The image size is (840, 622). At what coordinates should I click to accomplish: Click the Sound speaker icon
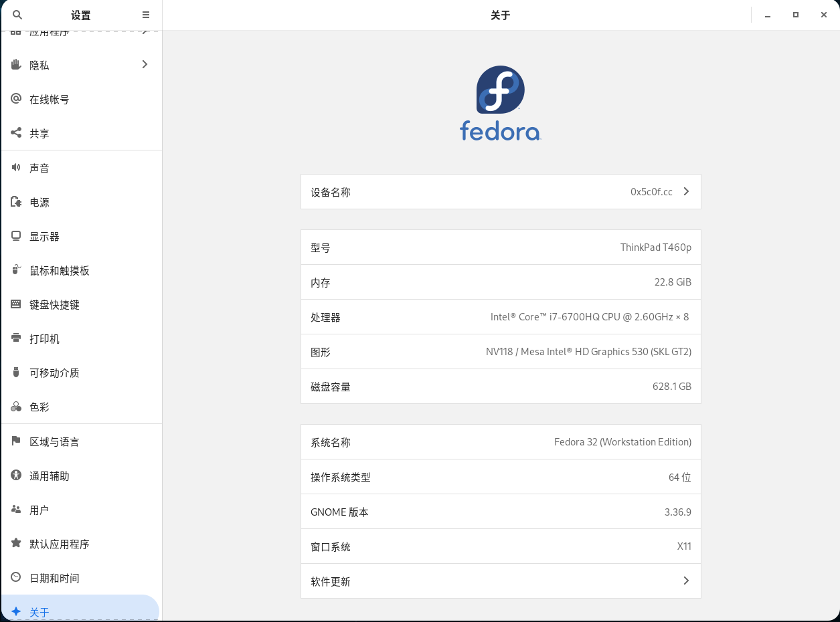16,168
